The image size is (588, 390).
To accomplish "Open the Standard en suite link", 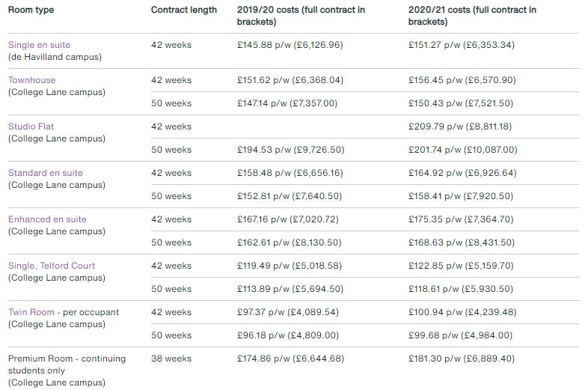I will (x=46, y=173).
